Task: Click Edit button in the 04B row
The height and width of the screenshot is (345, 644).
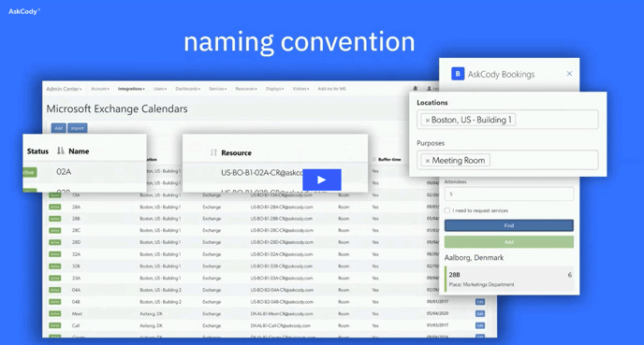Action: [x=479, y=302]
